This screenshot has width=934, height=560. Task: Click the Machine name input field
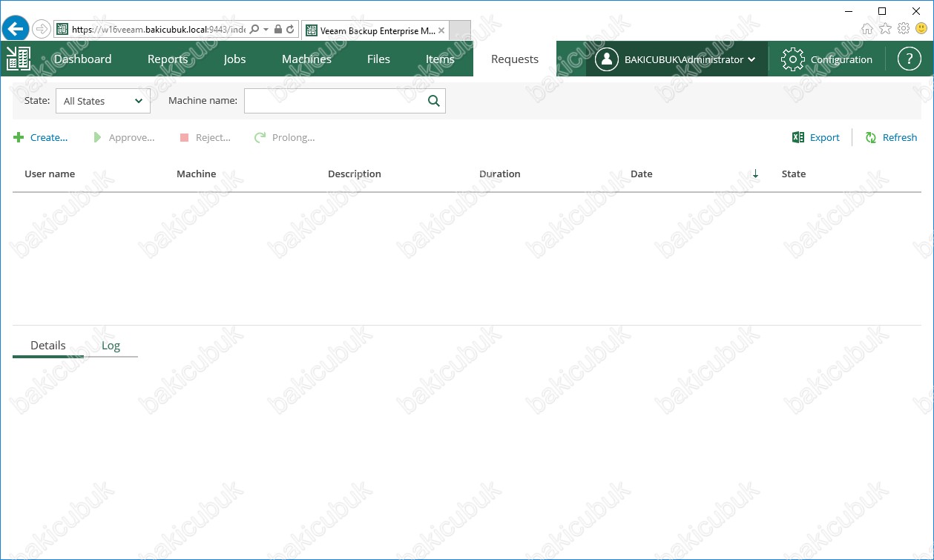(334, 102)
